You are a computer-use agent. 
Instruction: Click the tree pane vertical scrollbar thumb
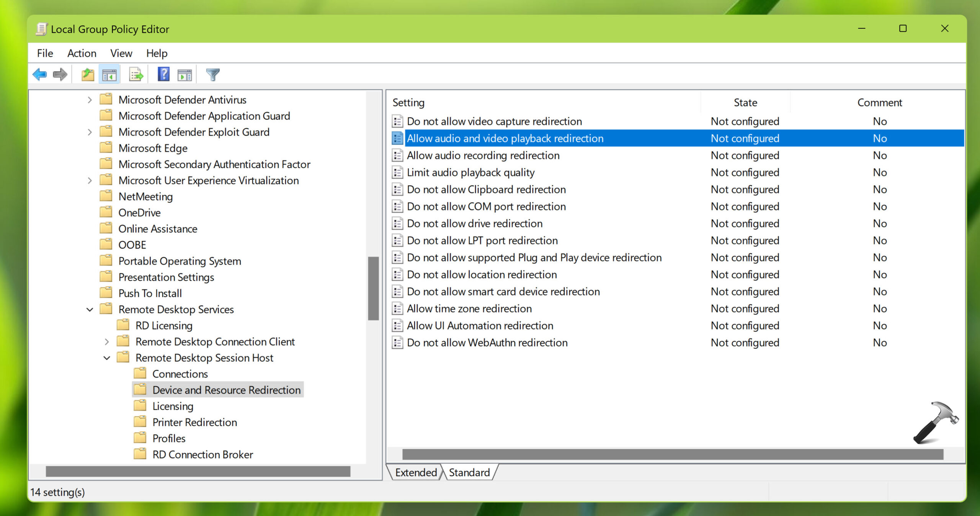pos(373,288)
